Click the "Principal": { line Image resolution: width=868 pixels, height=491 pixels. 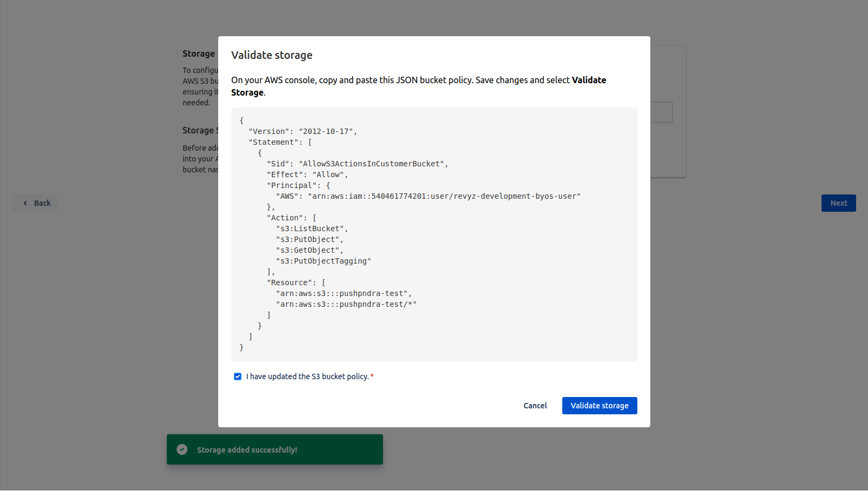pyautogui.click(x=298, y=185)
